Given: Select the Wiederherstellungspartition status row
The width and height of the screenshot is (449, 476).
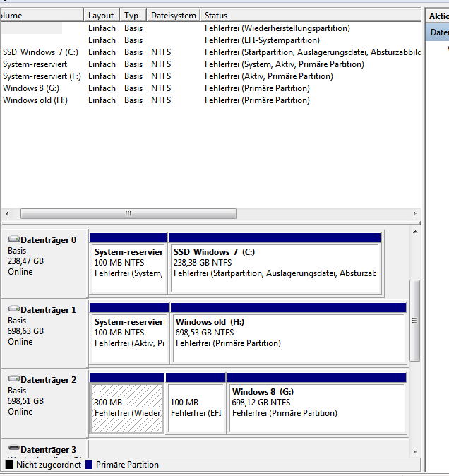Looking at the screenshot, I should [211, 28].
